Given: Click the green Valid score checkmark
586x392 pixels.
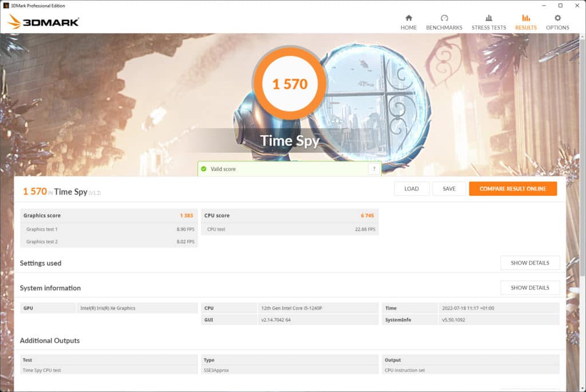Looking at the screenshot, I should point(204,169).
